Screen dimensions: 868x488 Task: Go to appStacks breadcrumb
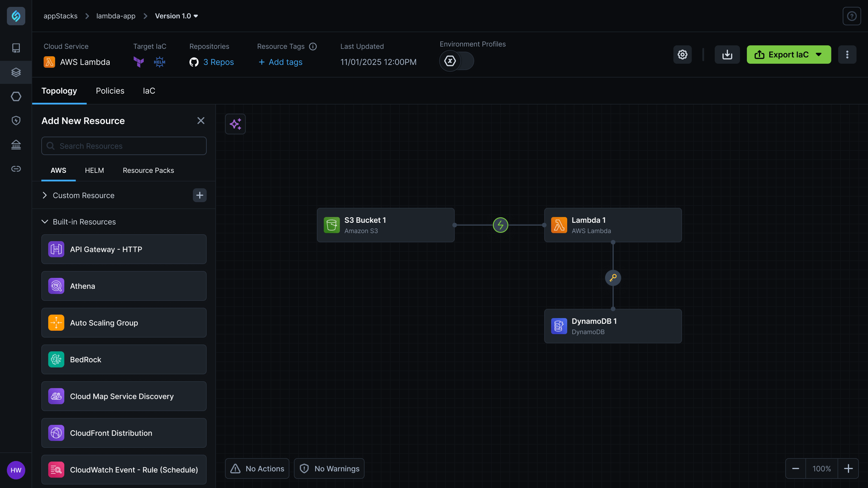[60, 16]
